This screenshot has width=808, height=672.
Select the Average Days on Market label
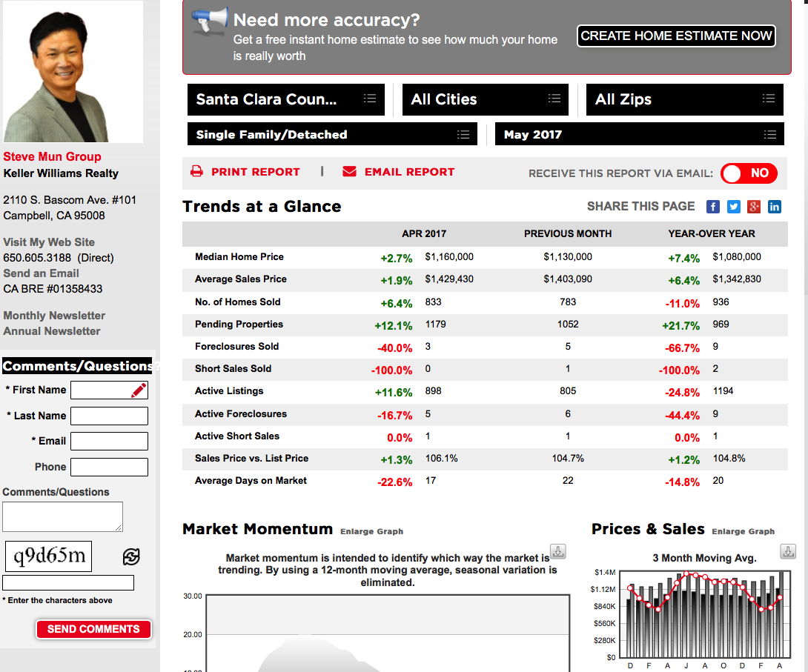click(251, 480)
